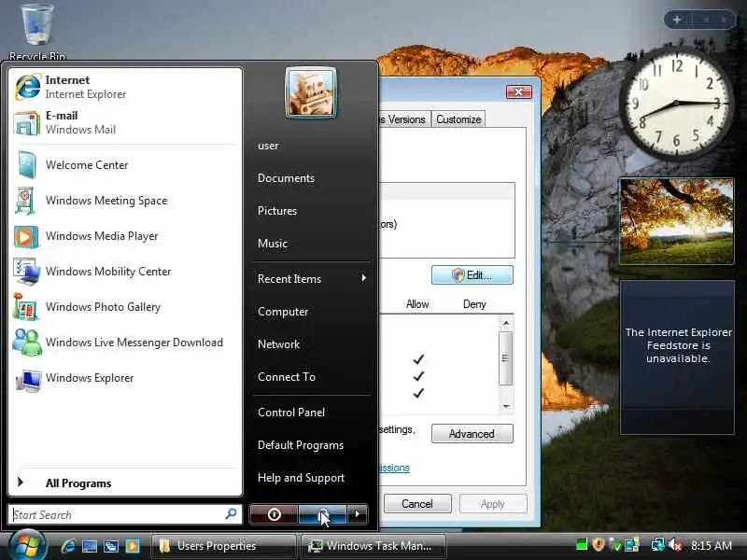Viewport: 747px width, 560px height.
Task: Switch to Users Properties taskbar button
Action: pyautogui.click(x=223, y=546)
